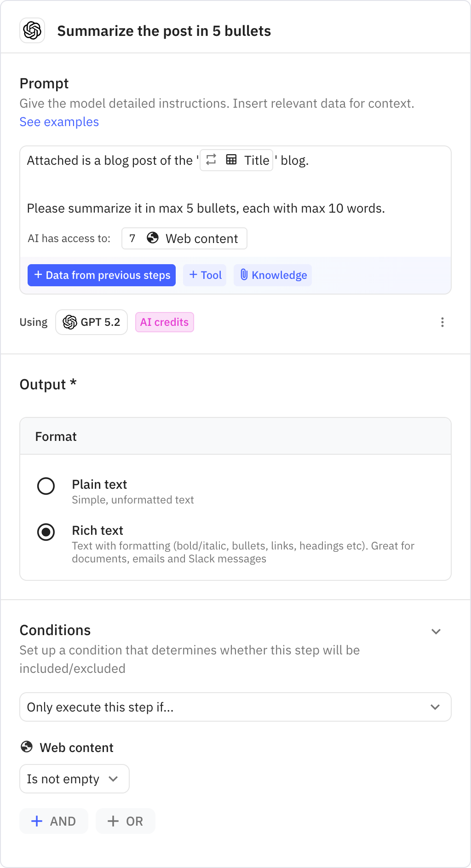The image size is (471, 868).
Task: Click the globe icon next to Web content condition
Action: click(27, 747)
